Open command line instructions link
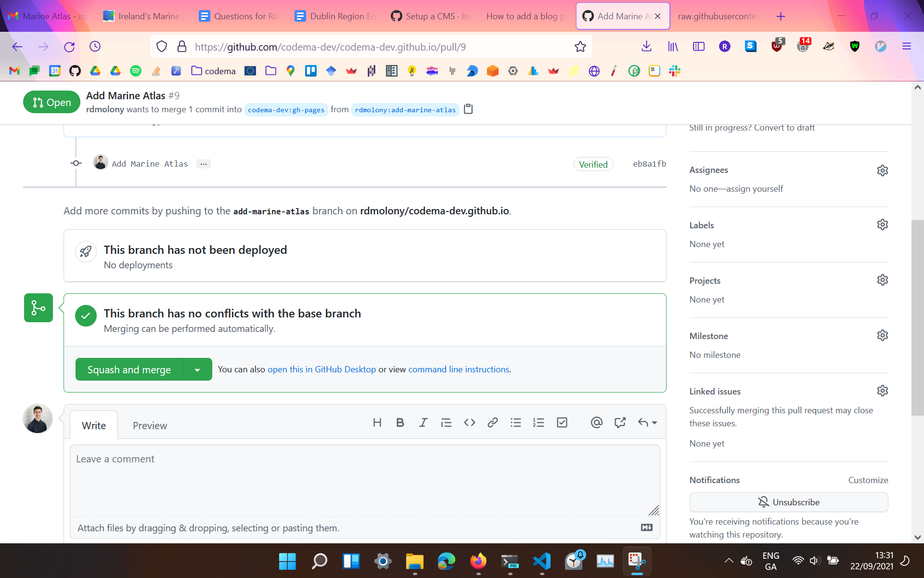This screenshot has height=578, width=924. (x=459, y=369)
